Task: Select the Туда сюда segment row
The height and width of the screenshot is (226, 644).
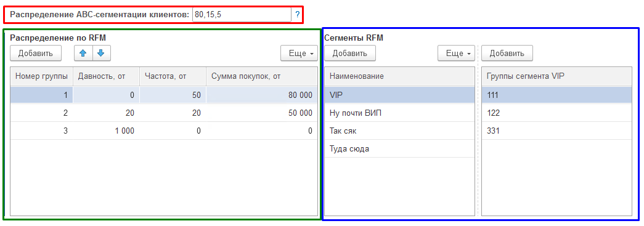Action: (399, 149)
